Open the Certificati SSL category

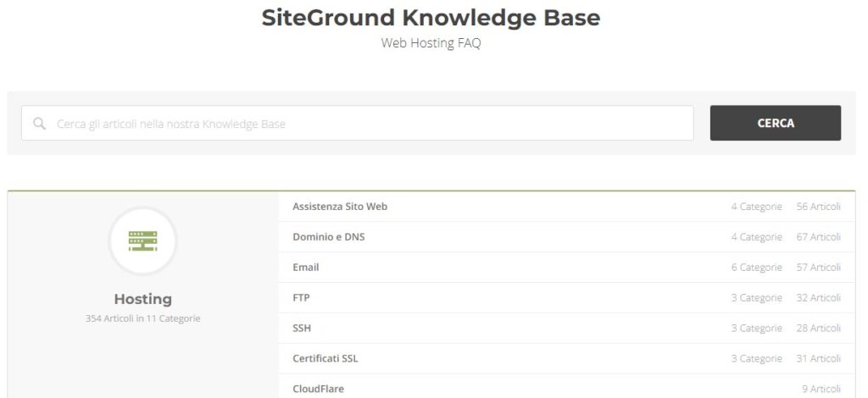point(325,359)
